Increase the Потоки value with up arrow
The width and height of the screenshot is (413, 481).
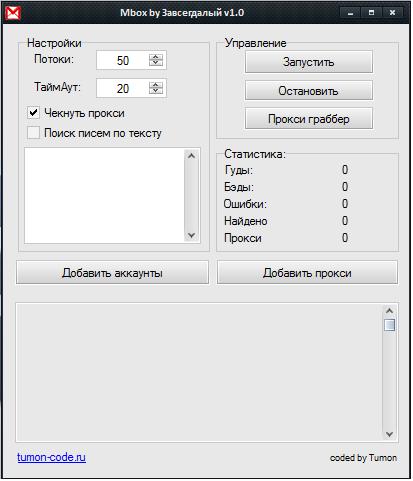[x=156, y=57]
